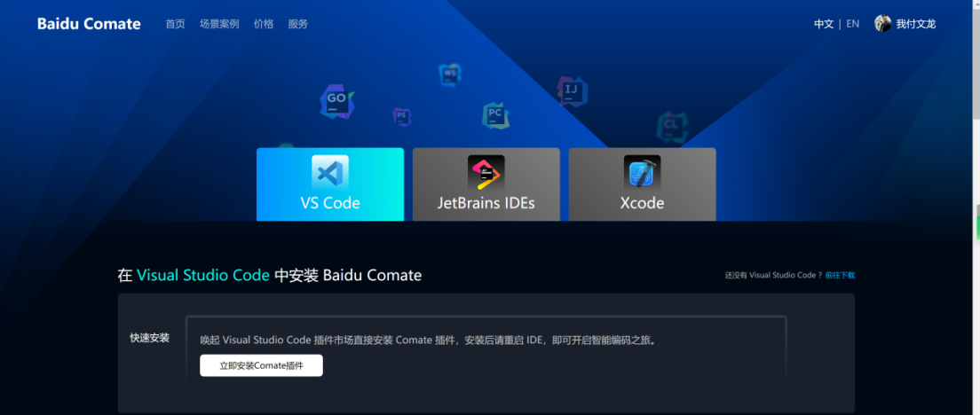Follow the 前往下载 link

[840, 275]
